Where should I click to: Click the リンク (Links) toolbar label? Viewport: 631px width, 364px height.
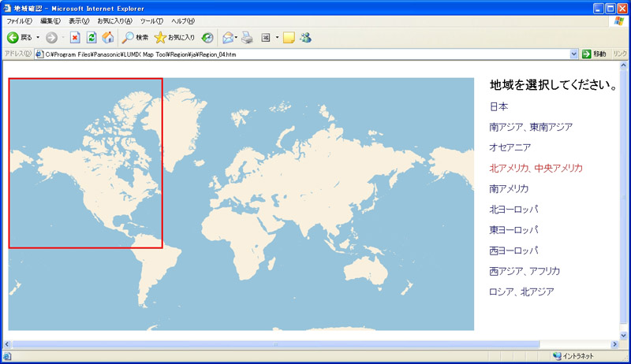tap(620, 54)
